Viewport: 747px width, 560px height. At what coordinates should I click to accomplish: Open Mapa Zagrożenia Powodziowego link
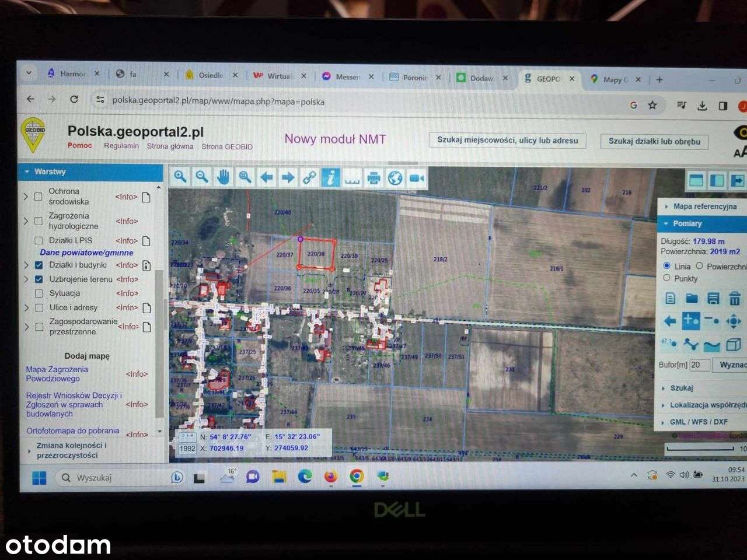[57, 374]
